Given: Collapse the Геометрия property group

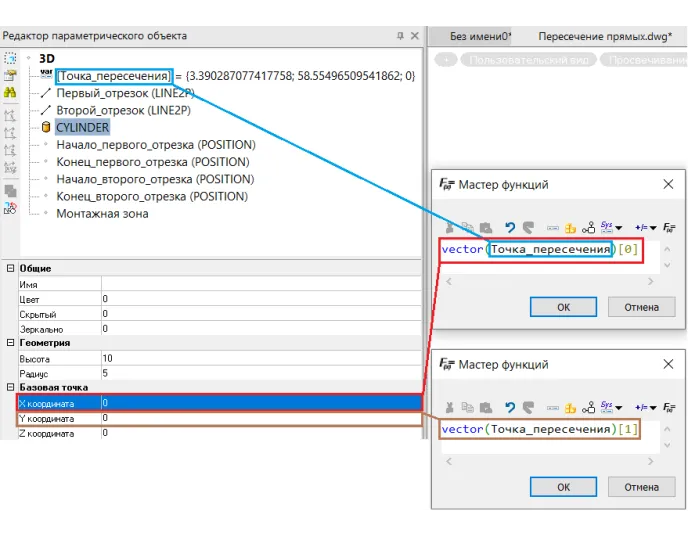Looking at the screenshot, I should [10, 343].
